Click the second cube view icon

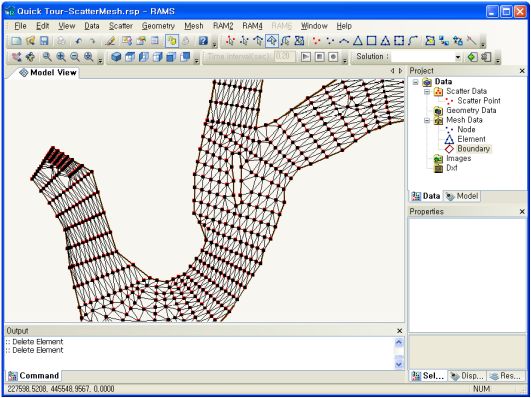130,57
